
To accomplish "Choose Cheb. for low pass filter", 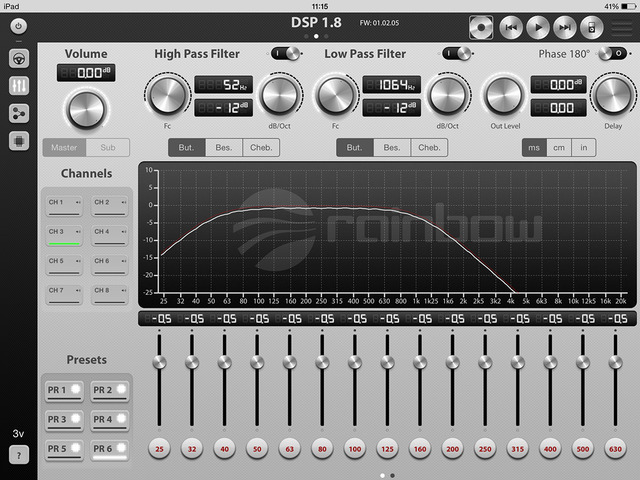I will [429, 147].
